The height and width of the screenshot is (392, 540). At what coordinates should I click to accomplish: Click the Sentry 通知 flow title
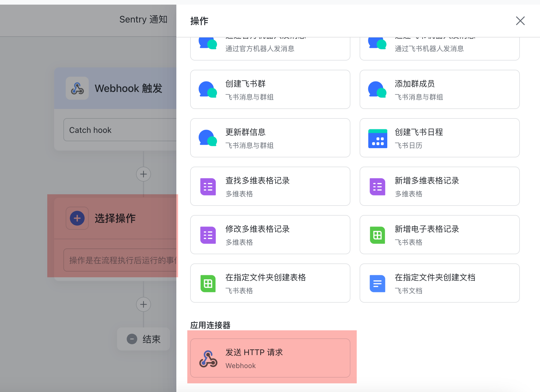click(x=144, y=19)
